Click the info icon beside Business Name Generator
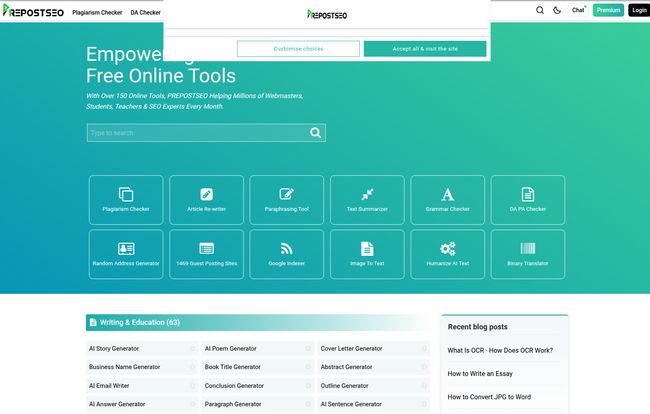The width and height of the screenshot is (650, 414). pos(192,367)
